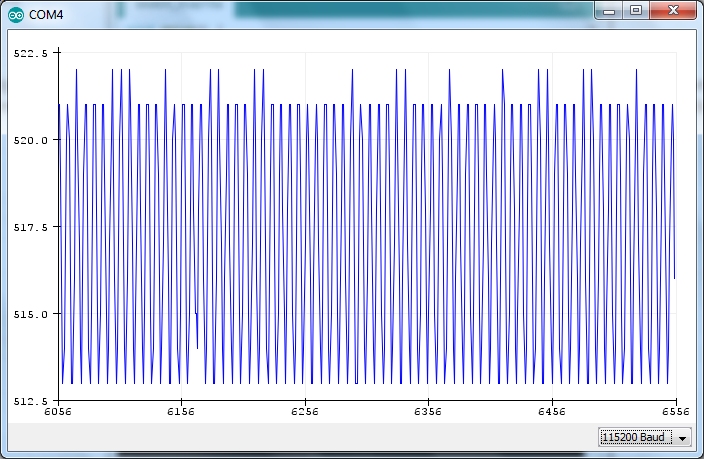This screenshot has height=459, width=704.
Task: Click the empty gray status bar left of baud selector
Action: click(x=300, y=437)
